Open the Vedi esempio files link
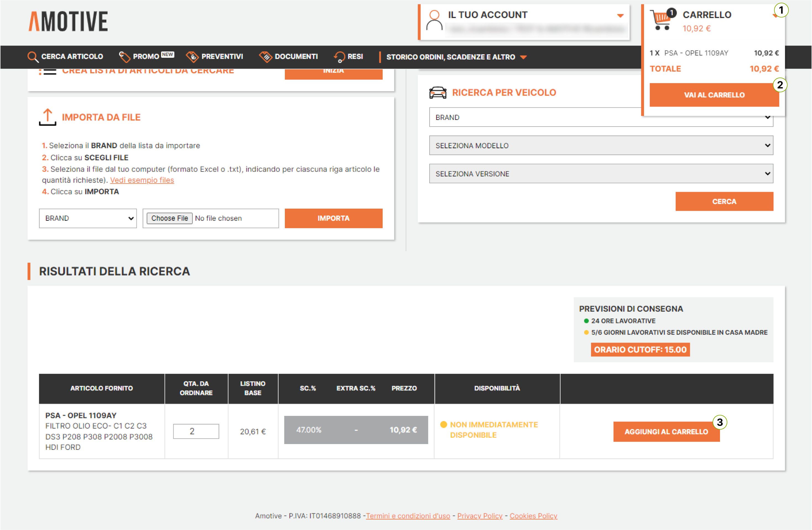 point(142,180)
